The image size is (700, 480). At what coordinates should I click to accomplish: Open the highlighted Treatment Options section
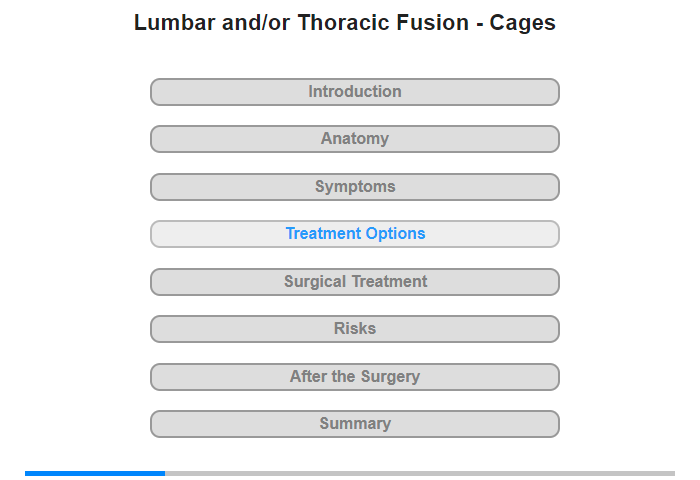[x=354, y=234]
